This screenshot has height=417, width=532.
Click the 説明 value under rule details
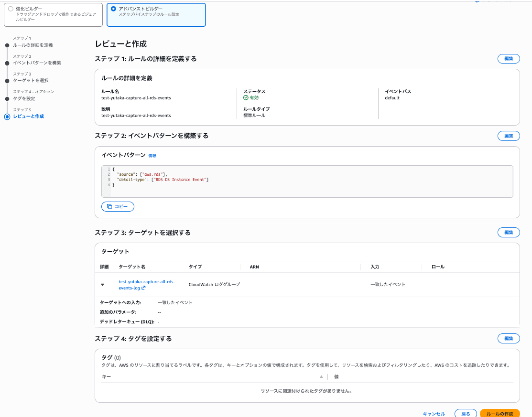coord(136,116)
